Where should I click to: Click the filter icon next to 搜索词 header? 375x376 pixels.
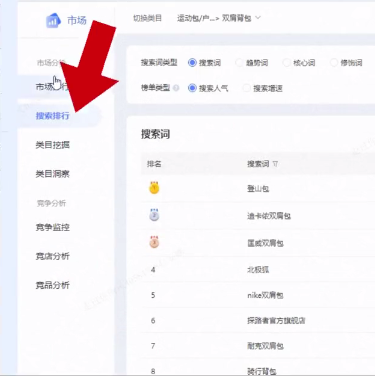pyautogui.click(x=275, y=164)
